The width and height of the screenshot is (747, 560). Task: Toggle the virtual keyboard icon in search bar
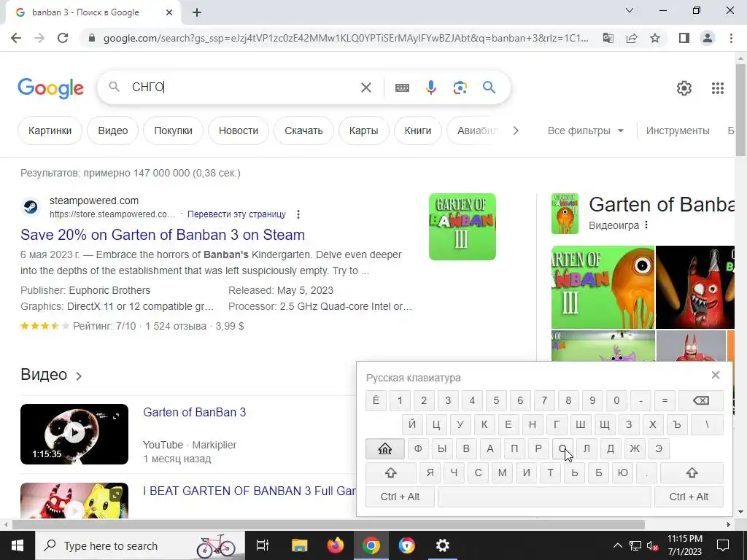point(402,87)
